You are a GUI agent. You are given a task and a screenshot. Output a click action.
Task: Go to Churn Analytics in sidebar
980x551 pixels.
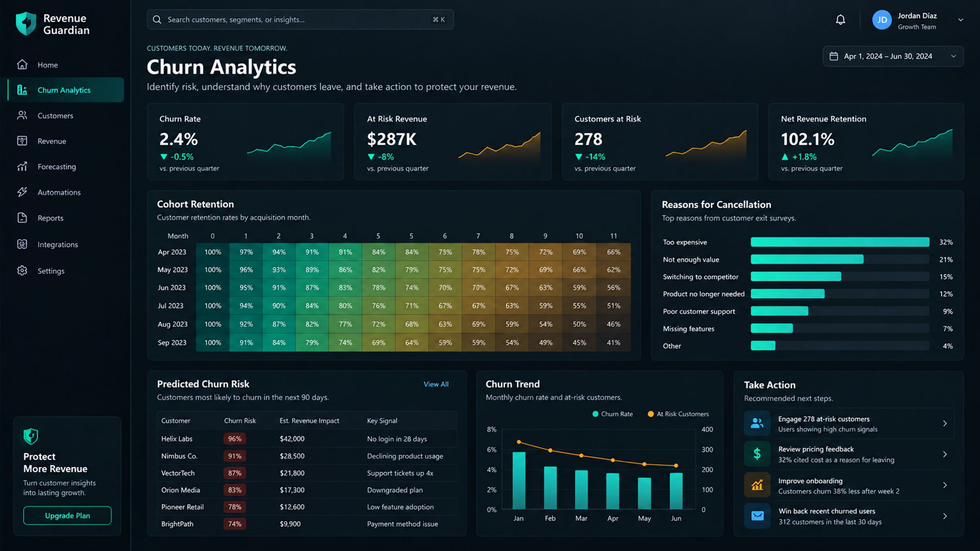click(66, 90)
